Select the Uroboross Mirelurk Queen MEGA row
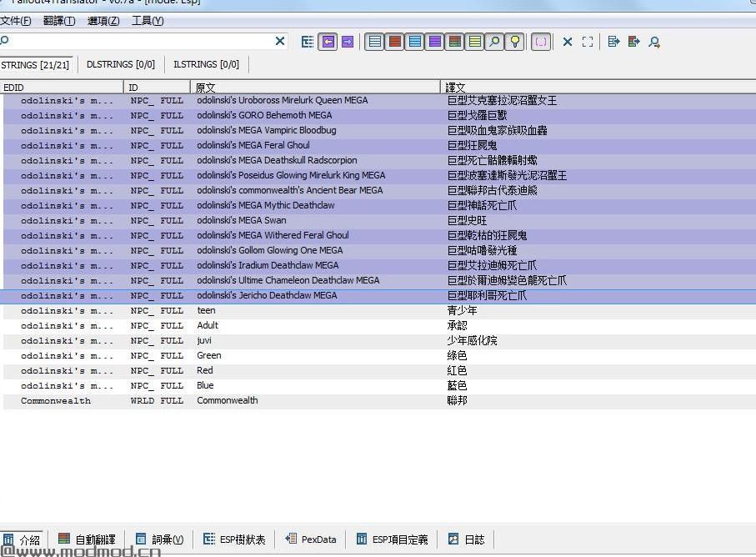The width and height of the screenshot is (756, 557). tap(379, 100)
